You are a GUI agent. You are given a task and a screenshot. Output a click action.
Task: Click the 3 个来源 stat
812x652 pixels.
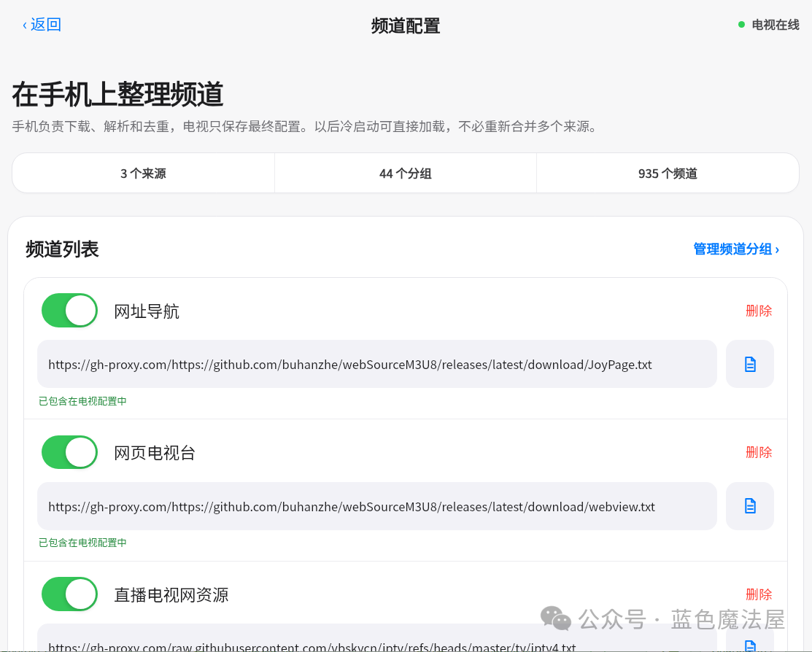coord(144,174)
